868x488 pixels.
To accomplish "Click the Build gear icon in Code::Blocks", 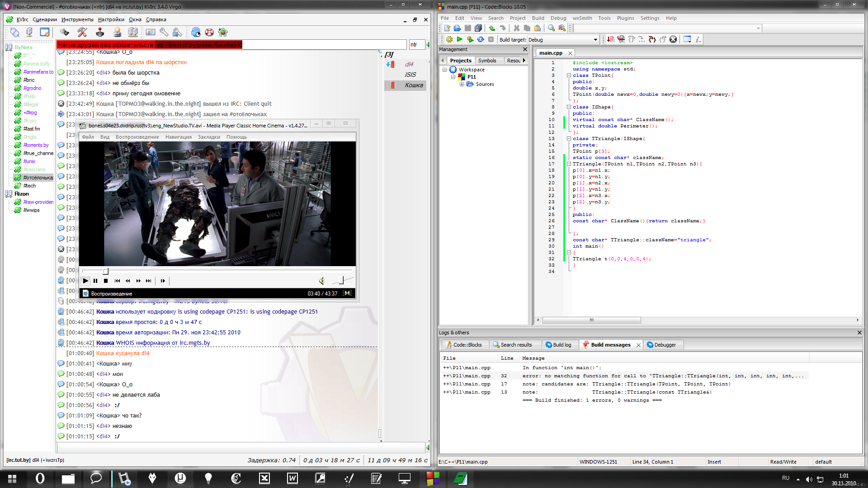I will tap(449, 40).
